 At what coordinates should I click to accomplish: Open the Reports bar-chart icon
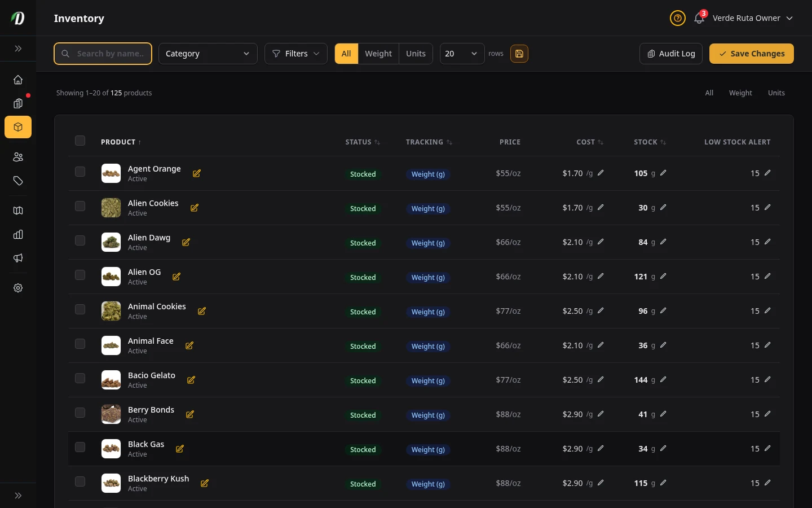click(18, 234)
